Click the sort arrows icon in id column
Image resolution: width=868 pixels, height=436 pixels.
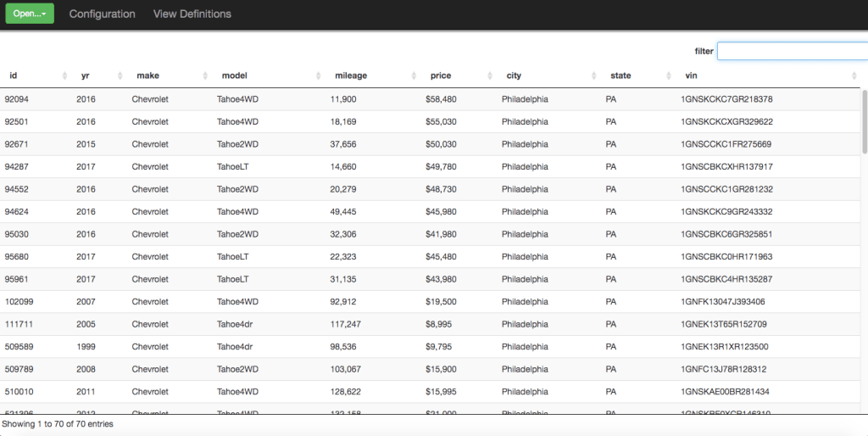click(65, 76)
